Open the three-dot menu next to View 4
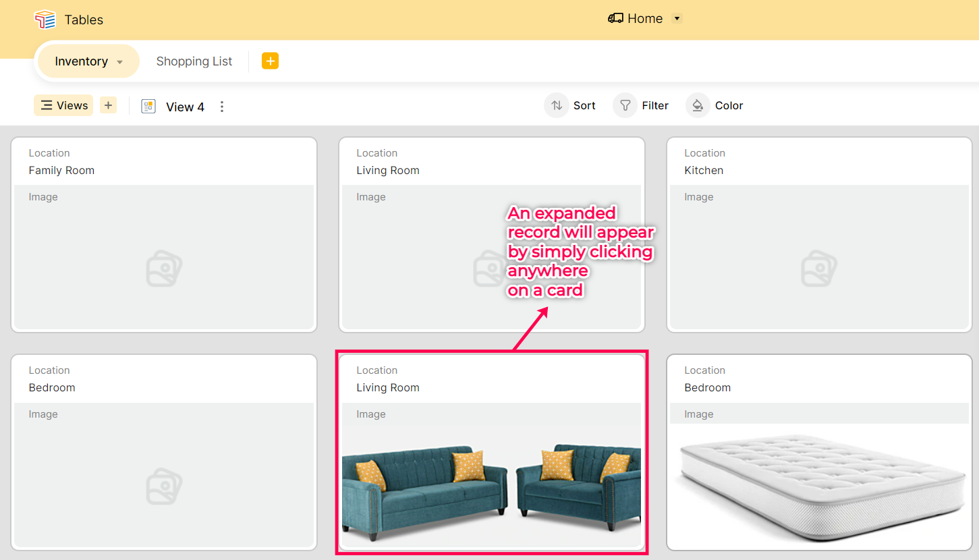Viewport: 979px width, 560px height. click(222, 107)
